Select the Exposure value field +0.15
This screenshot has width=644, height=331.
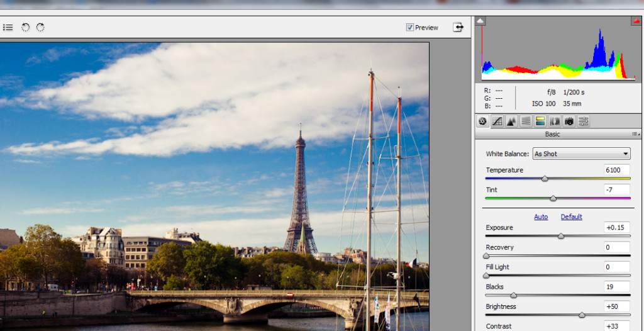(617, 227)
